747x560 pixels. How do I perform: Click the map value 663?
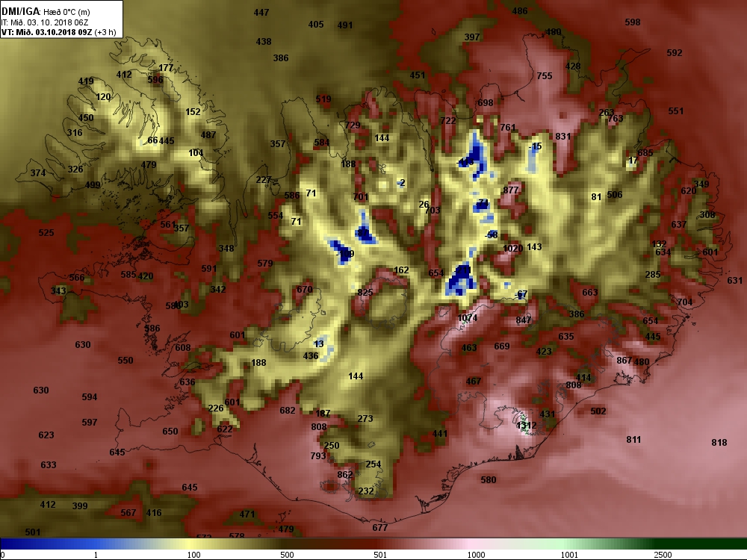pos(590,292)
